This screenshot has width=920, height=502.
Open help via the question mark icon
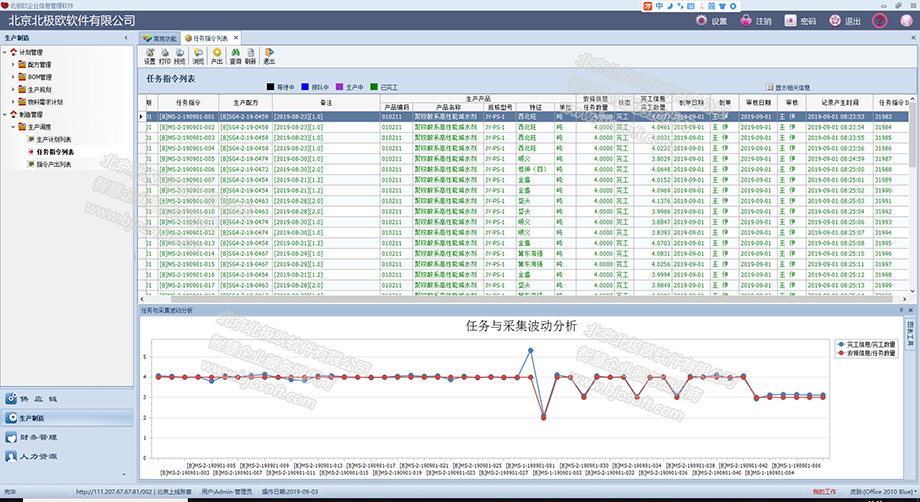879,21
